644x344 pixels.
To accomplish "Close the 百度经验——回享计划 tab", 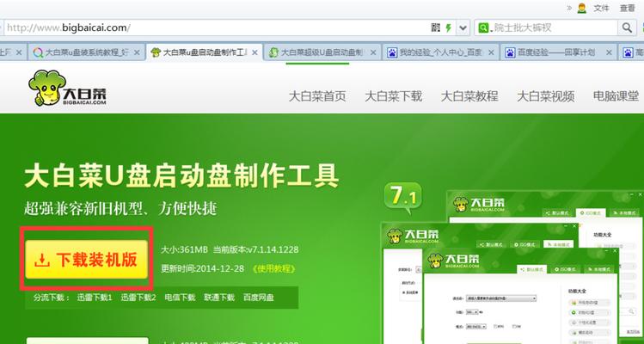I will pos(609,52).
